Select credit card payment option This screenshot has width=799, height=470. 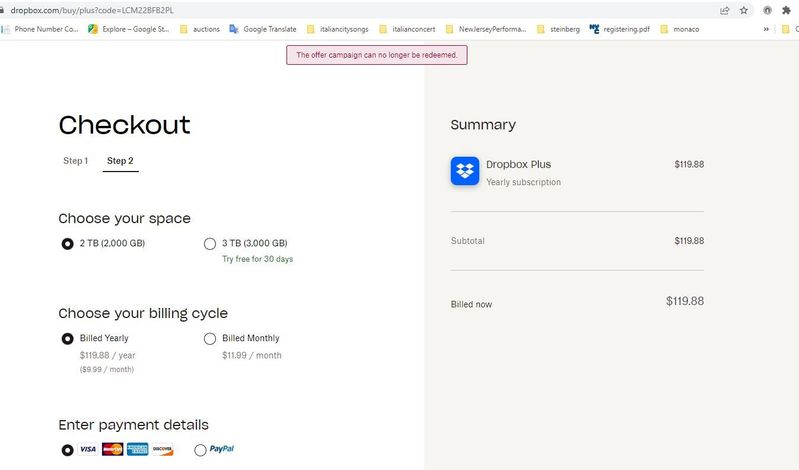[x=67, y=450]
